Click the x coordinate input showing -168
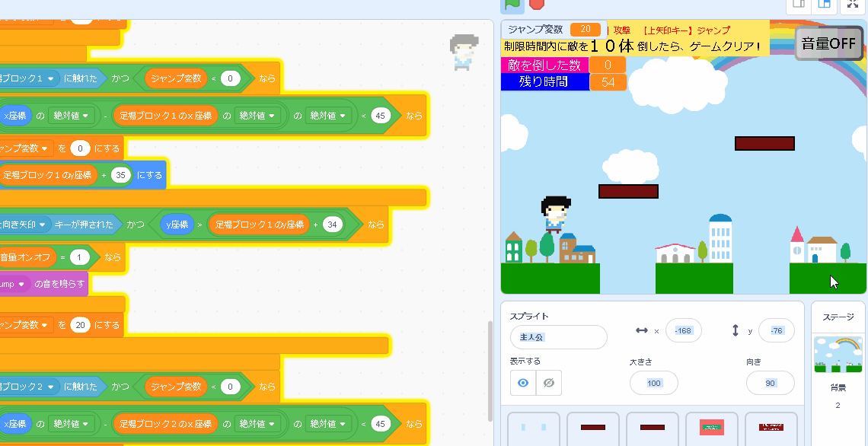This screenshot has width=868, height=446. 683,330
